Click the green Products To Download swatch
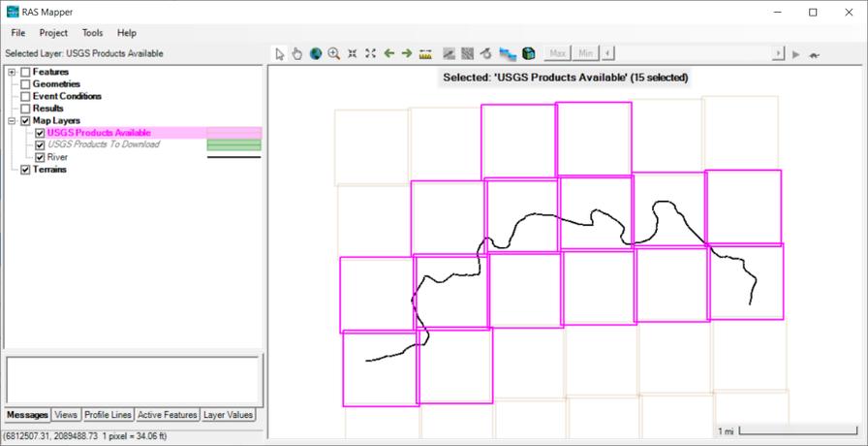The width and height of the screenshot is (868, 446). click(x=233, y=145)
